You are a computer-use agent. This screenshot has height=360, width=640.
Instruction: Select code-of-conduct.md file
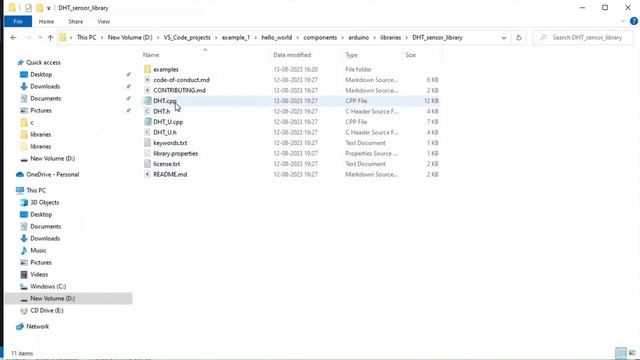tap(181, 80)
